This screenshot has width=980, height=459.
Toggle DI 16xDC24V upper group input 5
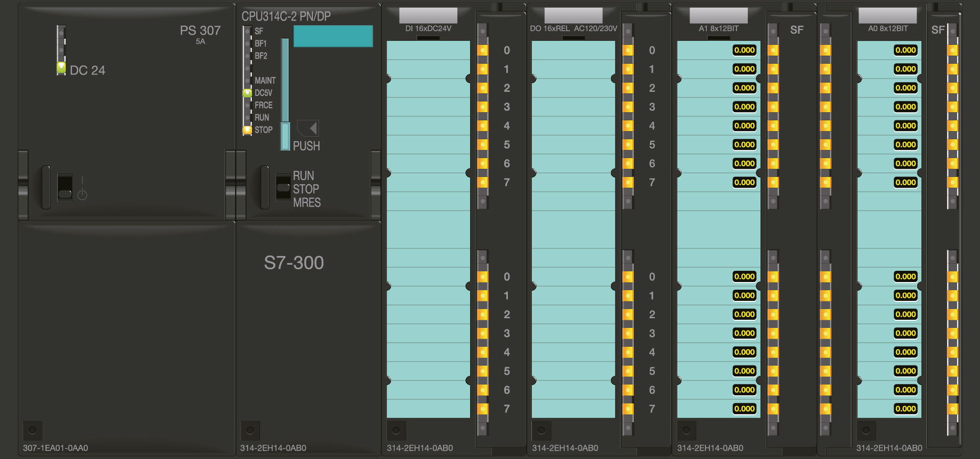tap(483, 144)
